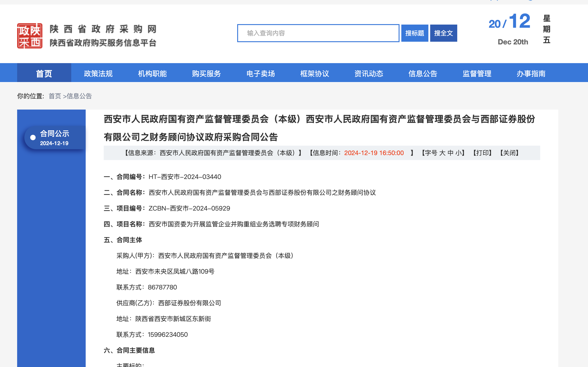The image size is (588, 367).
Task: Click the 【关闭】 close link
Action: [x=509, y=153]
